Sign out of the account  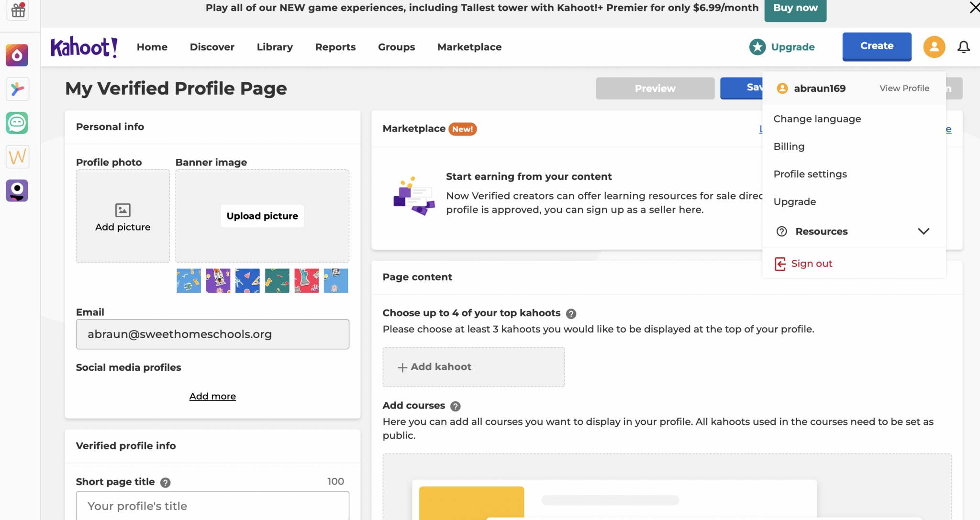[x=811, y=264]
